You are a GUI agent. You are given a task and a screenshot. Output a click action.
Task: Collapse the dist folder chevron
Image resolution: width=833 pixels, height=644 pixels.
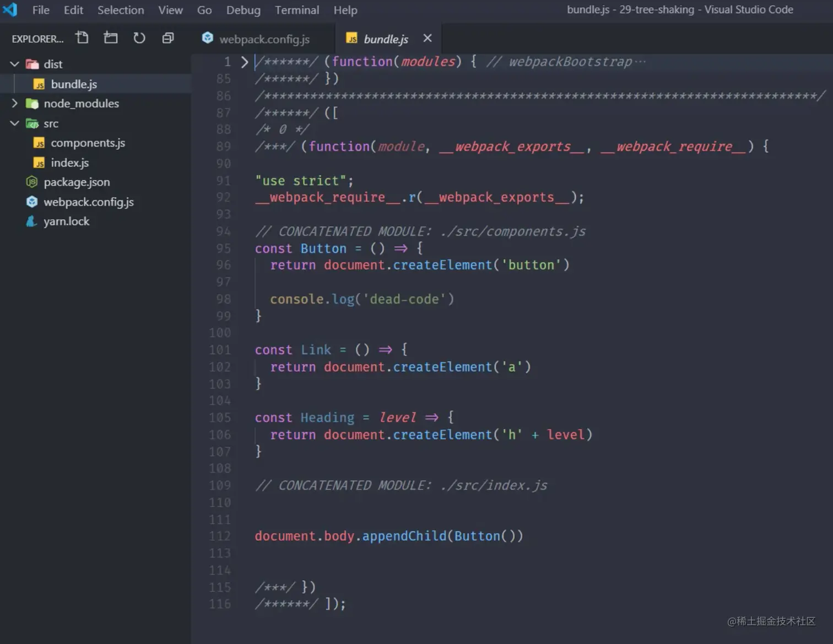coord(15,64)
